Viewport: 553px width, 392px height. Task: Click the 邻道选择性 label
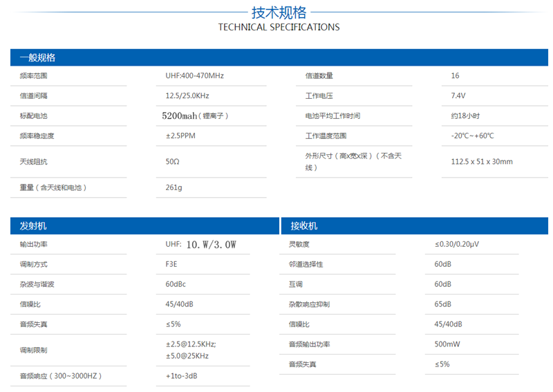click(x=306, y=265)
